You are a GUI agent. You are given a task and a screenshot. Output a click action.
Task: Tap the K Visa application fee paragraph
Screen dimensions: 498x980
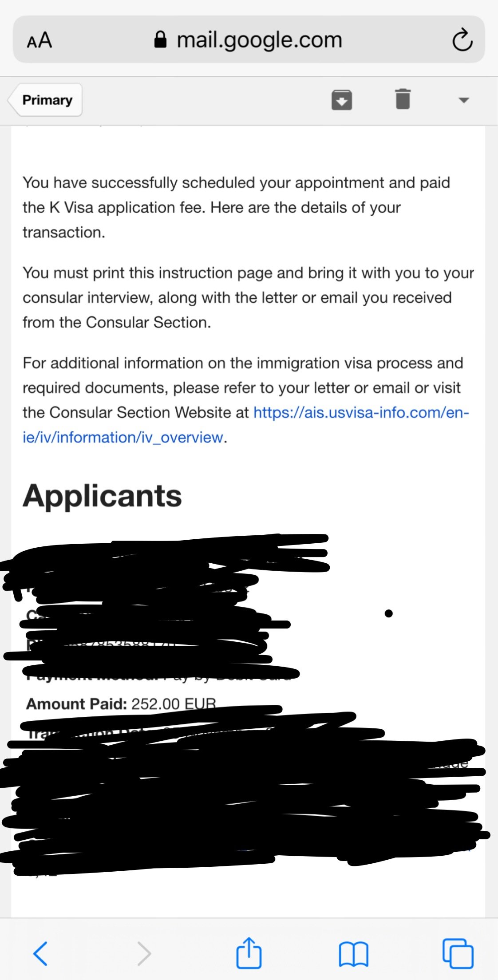coord(236,207)
